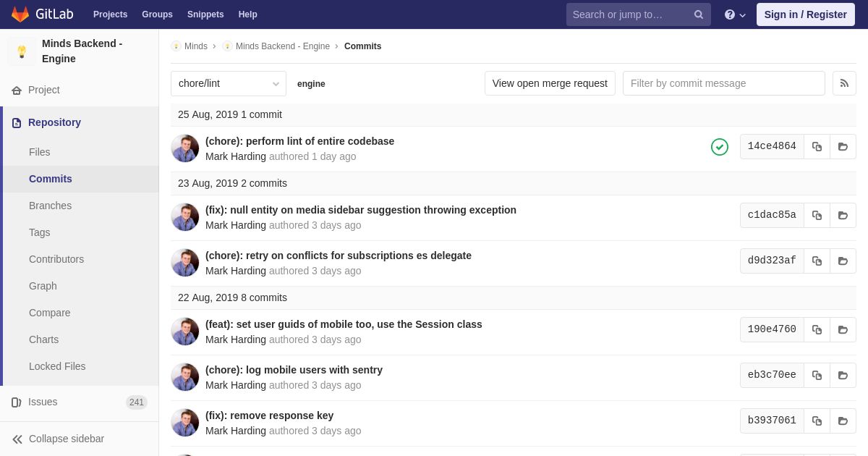
Task: Browse files at commit c1dac85a
Action: (x=843, y=215)
